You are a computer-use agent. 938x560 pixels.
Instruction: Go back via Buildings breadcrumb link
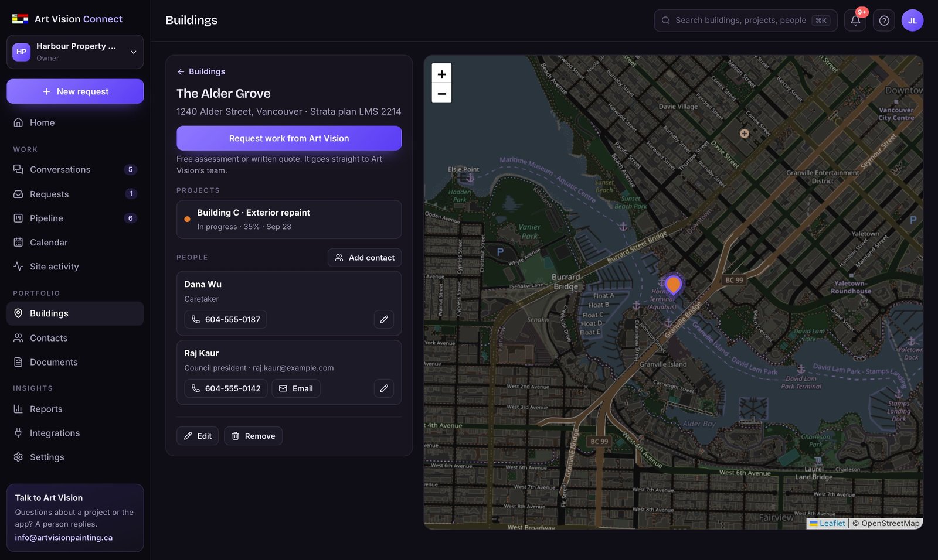[x=201, y=71]
